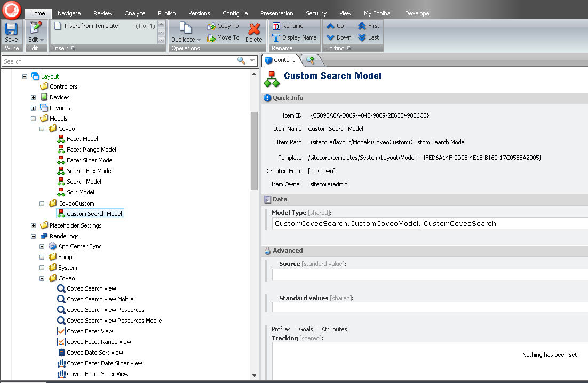The width and height of the screenshot is (588, 383).
Task: Click the Duplicate pages icon
Action: pyautogui.click(x=186, y=28)
